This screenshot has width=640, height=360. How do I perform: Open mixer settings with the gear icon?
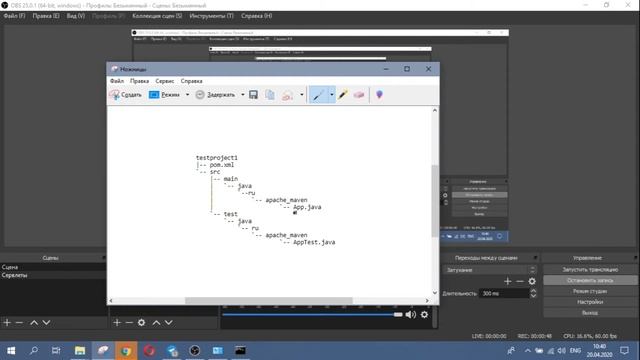(424, 314)
